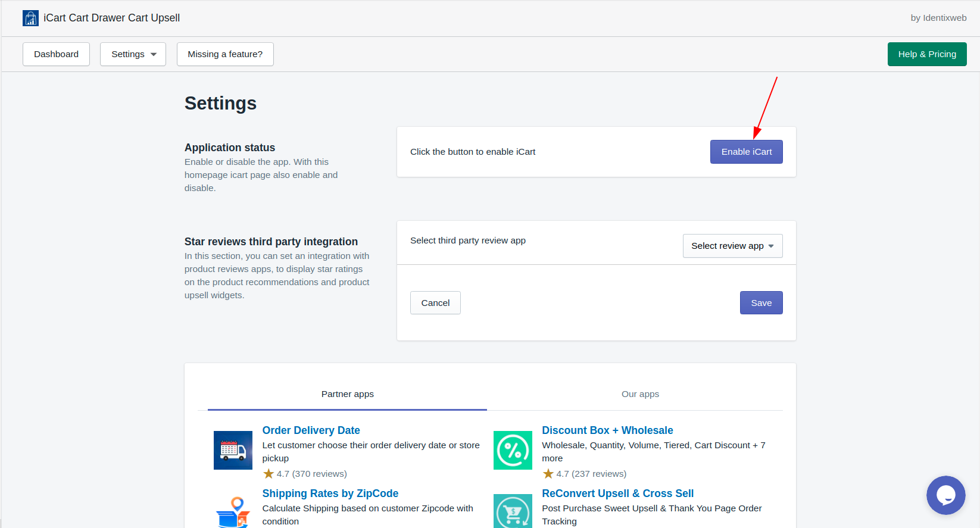Open the Select review app dropdown
The image size is (980, 528).
tap(733, 246)
